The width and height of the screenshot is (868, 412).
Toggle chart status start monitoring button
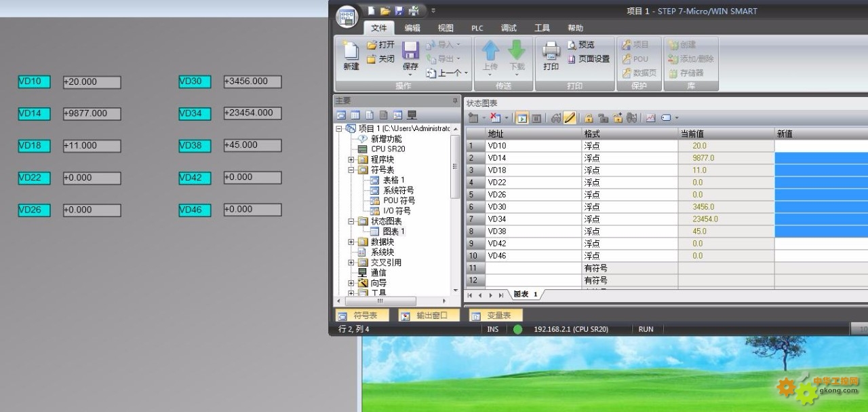coord(521,118)
